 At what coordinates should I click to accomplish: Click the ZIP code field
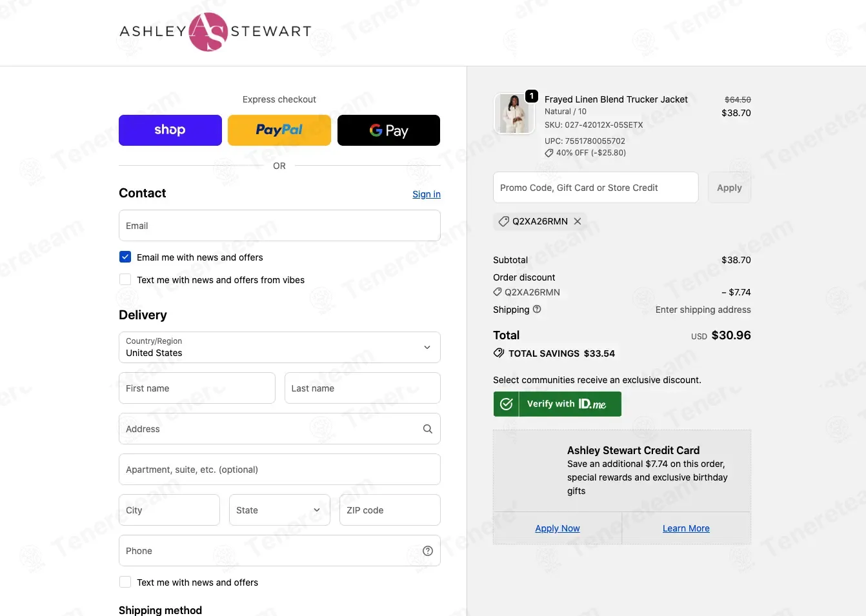[390, 510]
